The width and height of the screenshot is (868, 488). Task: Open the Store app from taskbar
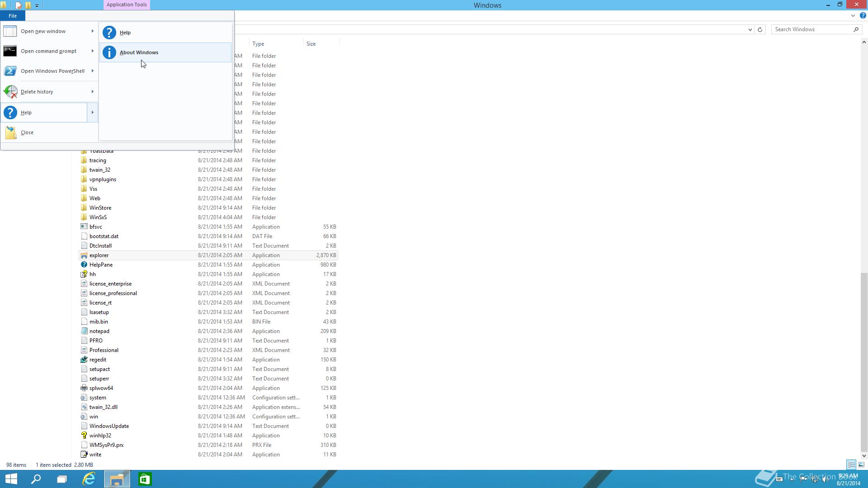point(145,479)
